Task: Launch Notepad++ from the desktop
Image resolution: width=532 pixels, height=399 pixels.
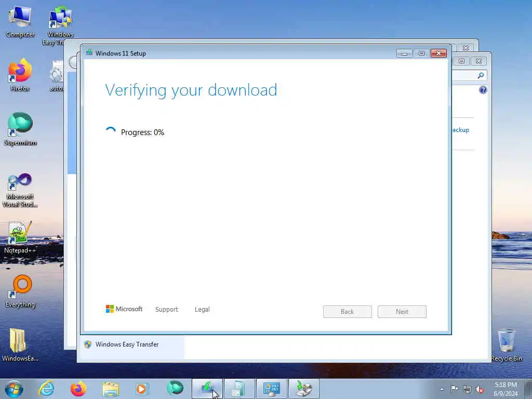Action: 20,237
